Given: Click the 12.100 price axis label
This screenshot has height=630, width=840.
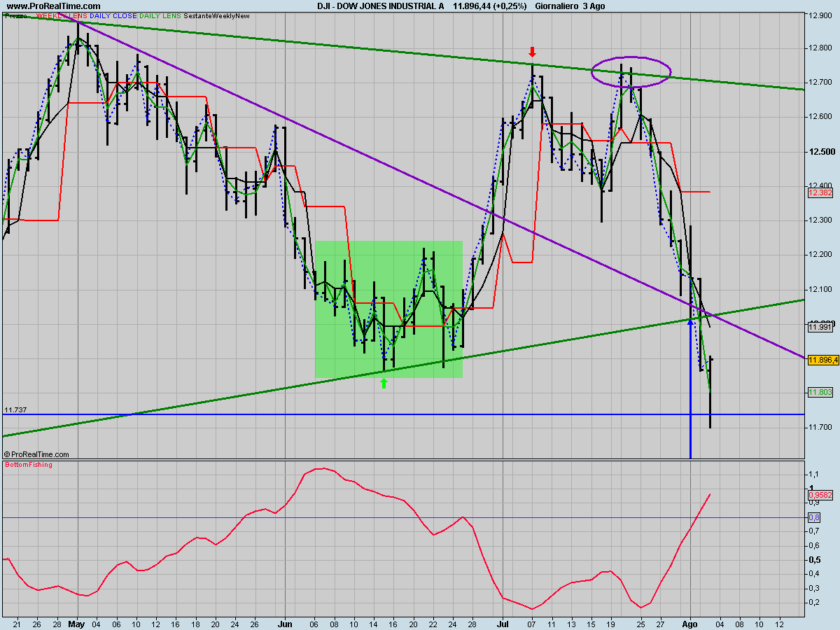Looking at the screenshot, I should pos(820,289).
